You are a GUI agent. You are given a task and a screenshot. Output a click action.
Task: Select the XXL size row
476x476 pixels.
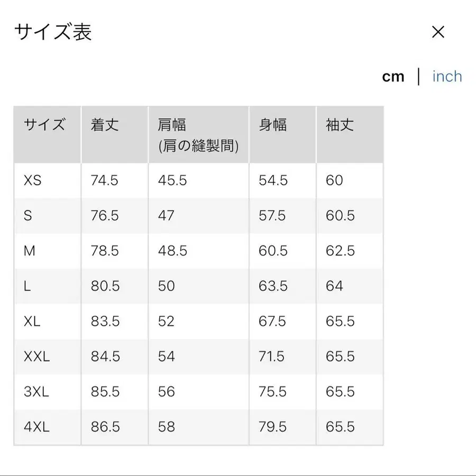click(x=35, y=356)
